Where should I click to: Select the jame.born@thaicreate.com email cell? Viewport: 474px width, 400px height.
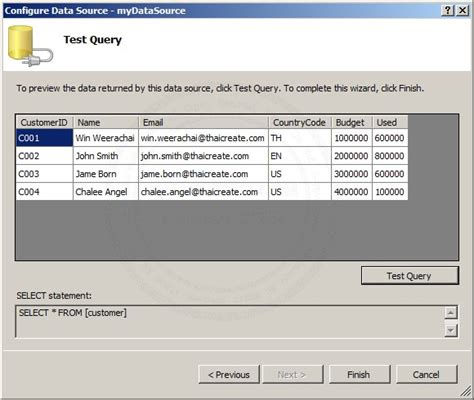(203, 174)
